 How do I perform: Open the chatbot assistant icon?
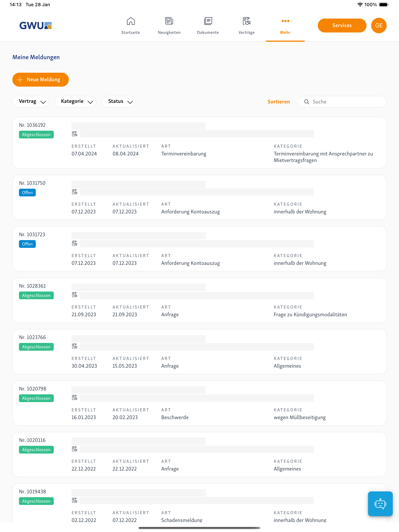point(380,504)
